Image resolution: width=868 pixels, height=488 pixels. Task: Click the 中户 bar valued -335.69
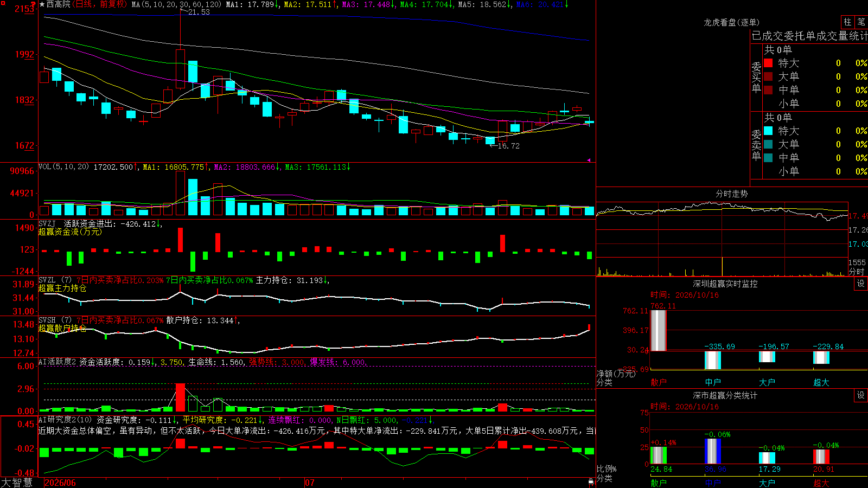tap(713, 361)
